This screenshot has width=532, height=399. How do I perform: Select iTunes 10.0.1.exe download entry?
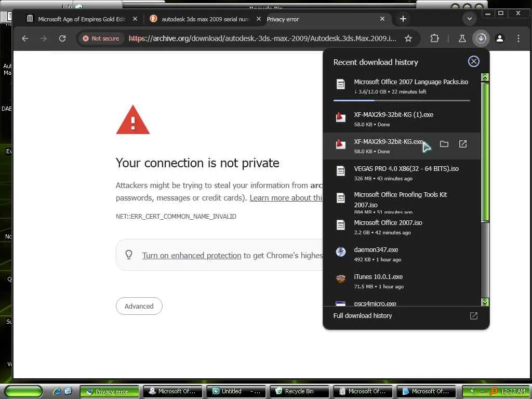[x=402, y=281]
